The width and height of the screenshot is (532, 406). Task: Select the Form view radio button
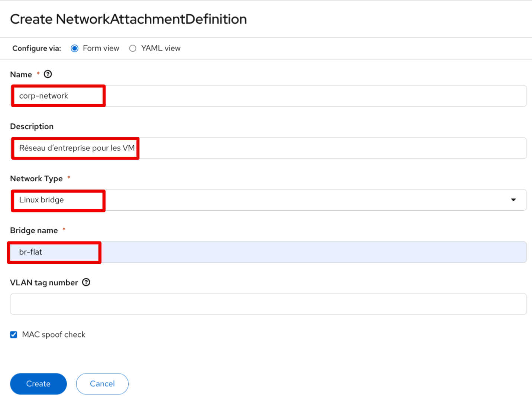click(75, 48)
